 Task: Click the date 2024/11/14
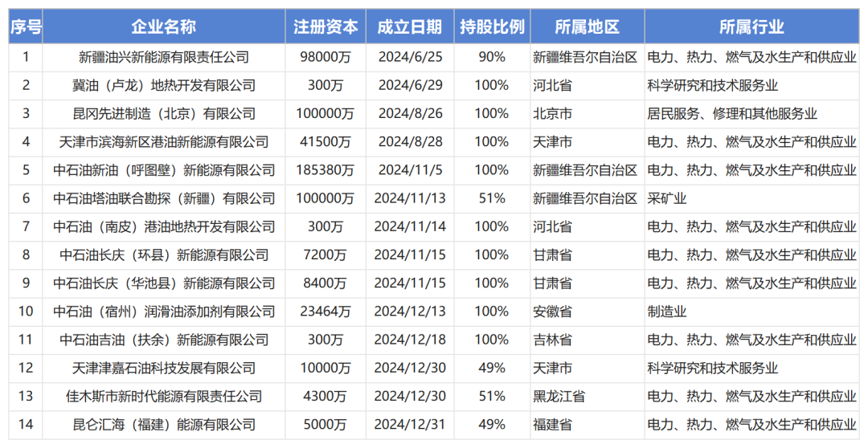tap(410, 226)
